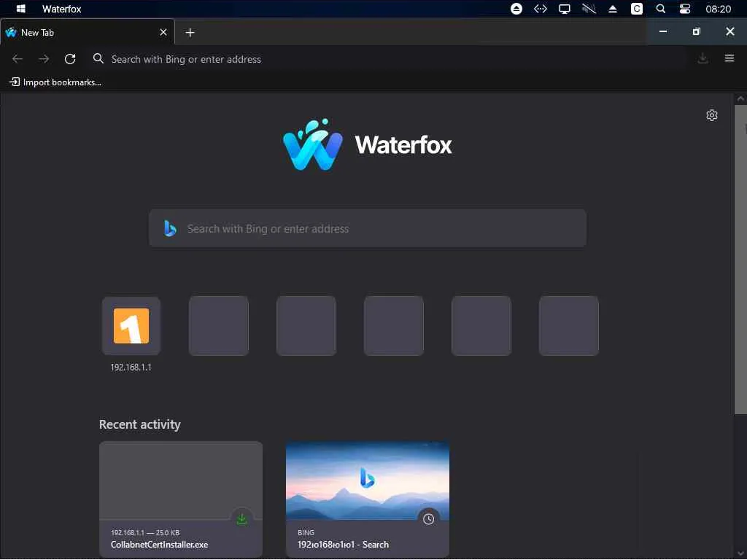Screen dimensions: 747x560
Task: Open the Windows start menu icon
Action: click(20, 9)
